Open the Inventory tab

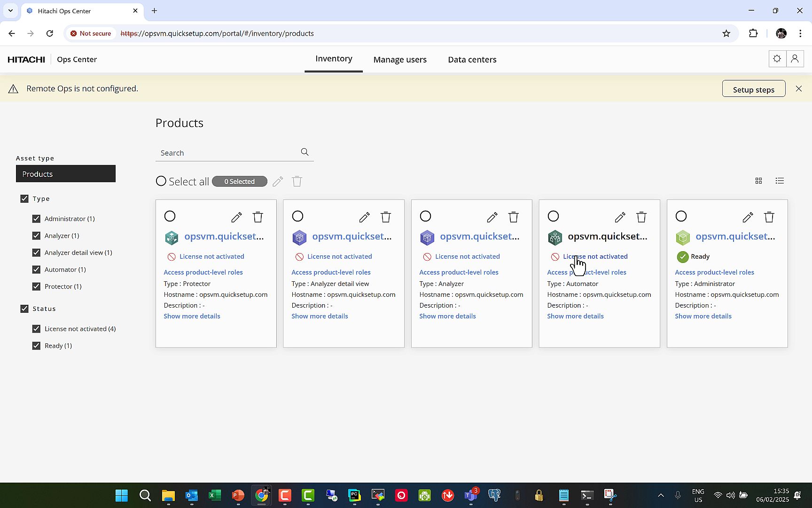pyautogui.click(x=334, y=59)
